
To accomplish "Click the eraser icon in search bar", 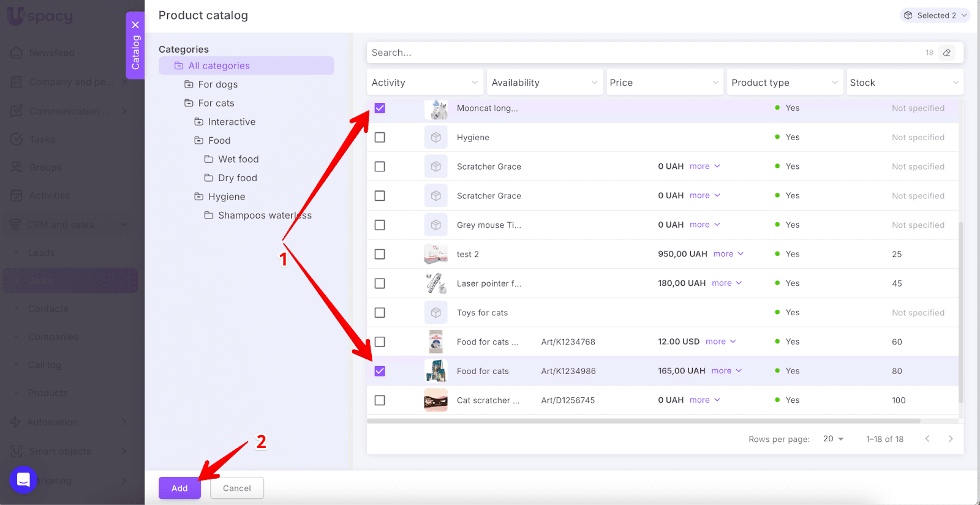I will click(947, 53).
